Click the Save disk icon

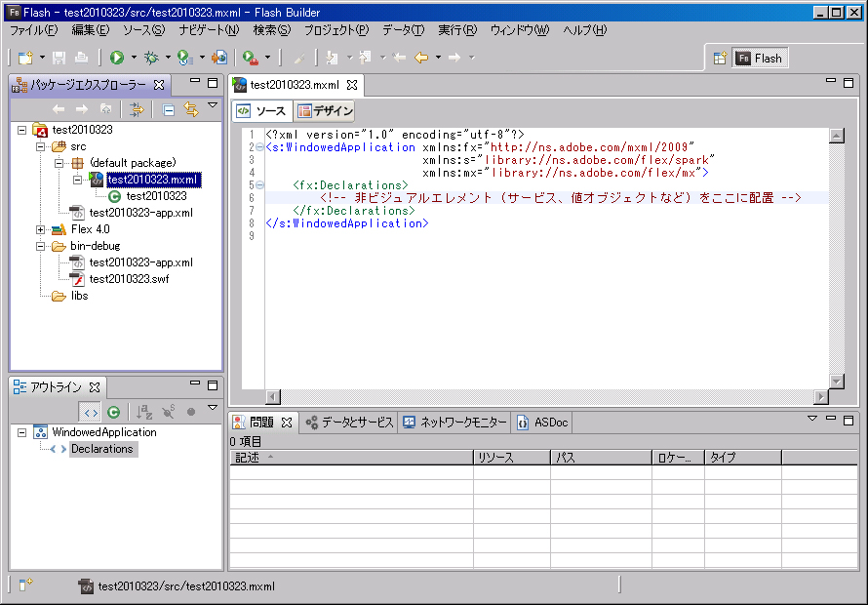click(x=59, y=58)
